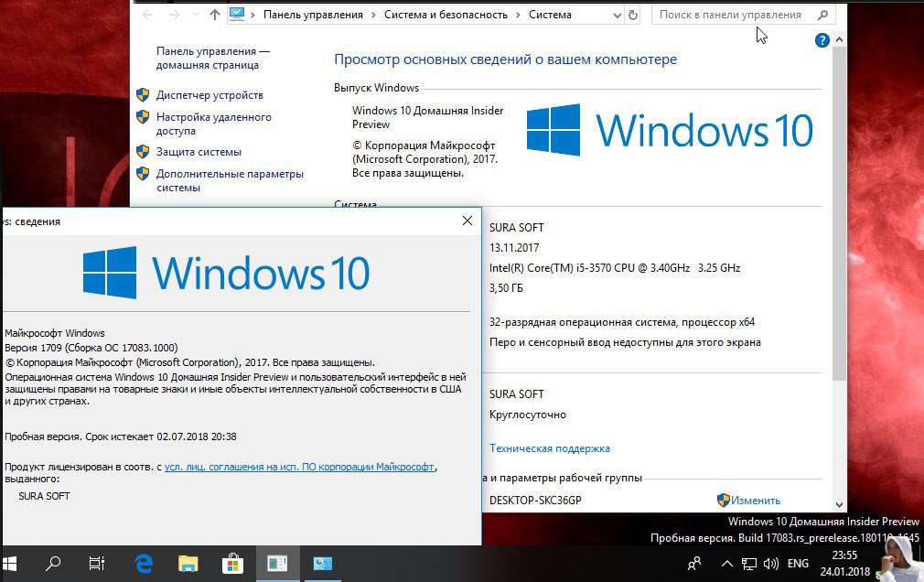Screen dimensions: 924x582
Task: Expand chevron after 'Система и безопасность'
Action: (518, 15)
